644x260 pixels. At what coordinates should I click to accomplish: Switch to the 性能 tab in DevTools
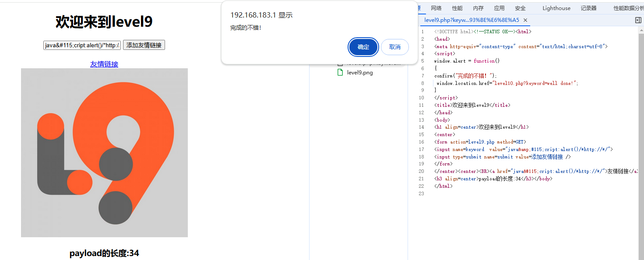click(457, 8)
